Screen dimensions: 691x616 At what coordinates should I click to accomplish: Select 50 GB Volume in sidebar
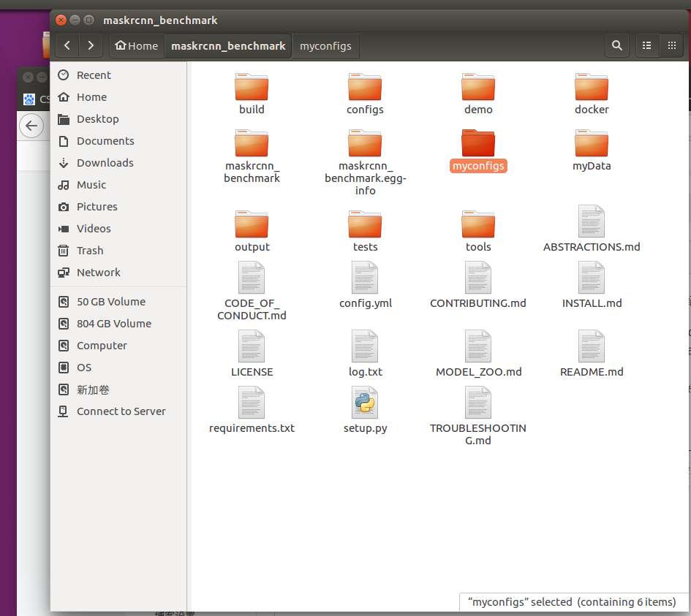118,302
